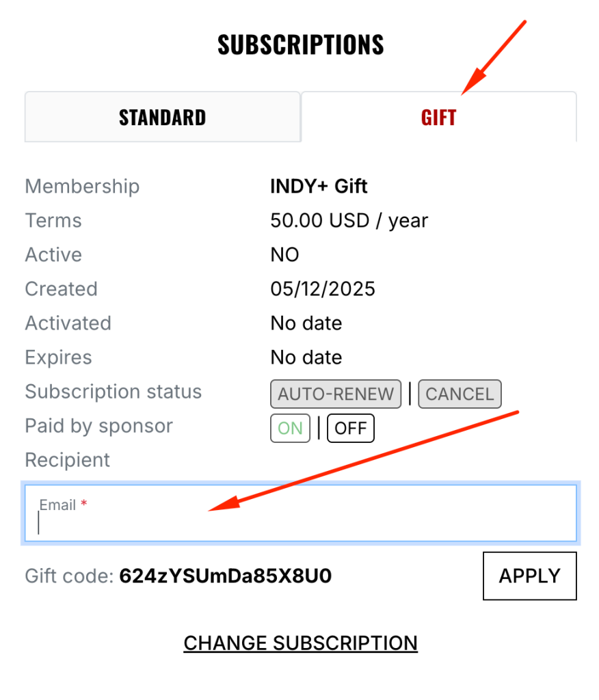The width and height of the screenshot is (599, 700).
Task: Click the Expires row's No date value
Action: [x=306, y=358]
